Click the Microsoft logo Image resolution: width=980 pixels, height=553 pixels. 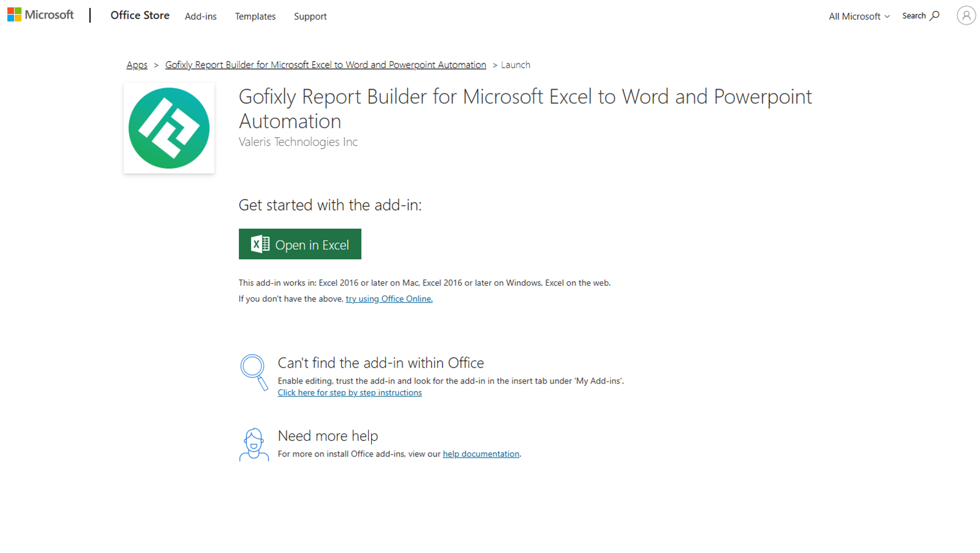[40, 15]
